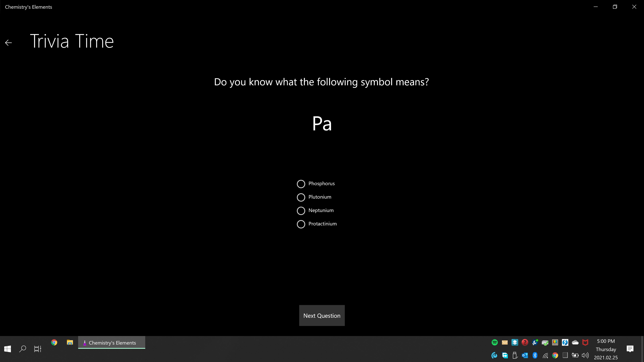Open the Bluetooth tray icon
Screen dimensions: 644x362
coord(535,355)
